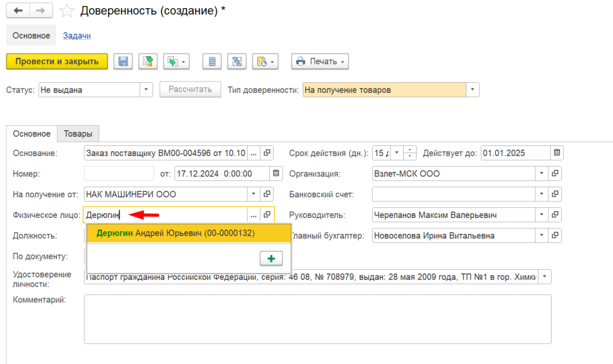Expand the Руководитель dropdown
Image resolution: width=613 pixels, height=364 pixels.
coord(542,215)
